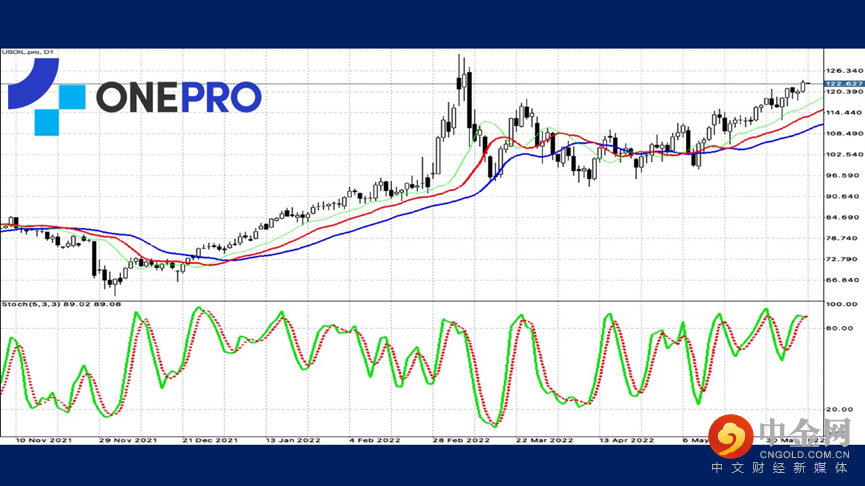
Task: Select the current price label 122.627
Action: point(844,83)
